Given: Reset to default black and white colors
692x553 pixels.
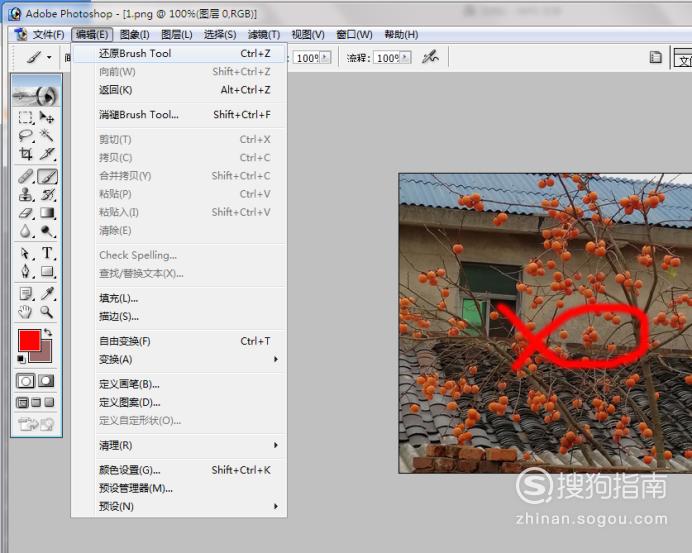Looking at the screenshot, I should (x=21, y=359).
